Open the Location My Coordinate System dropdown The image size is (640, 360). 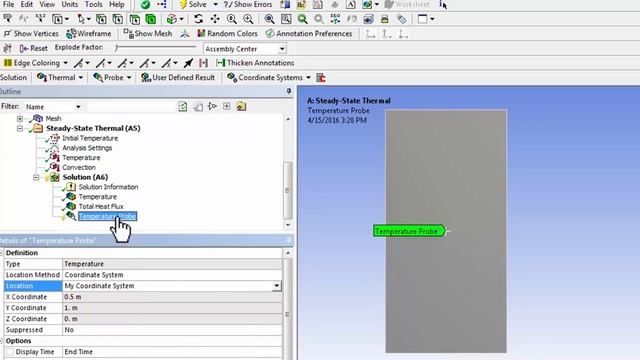point(276,286)
